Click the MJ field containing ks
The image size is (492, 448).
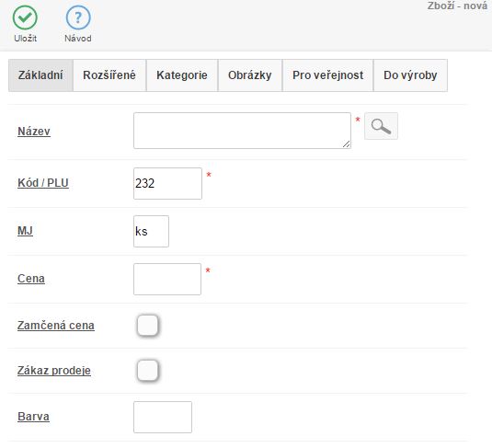coord(151,232)
